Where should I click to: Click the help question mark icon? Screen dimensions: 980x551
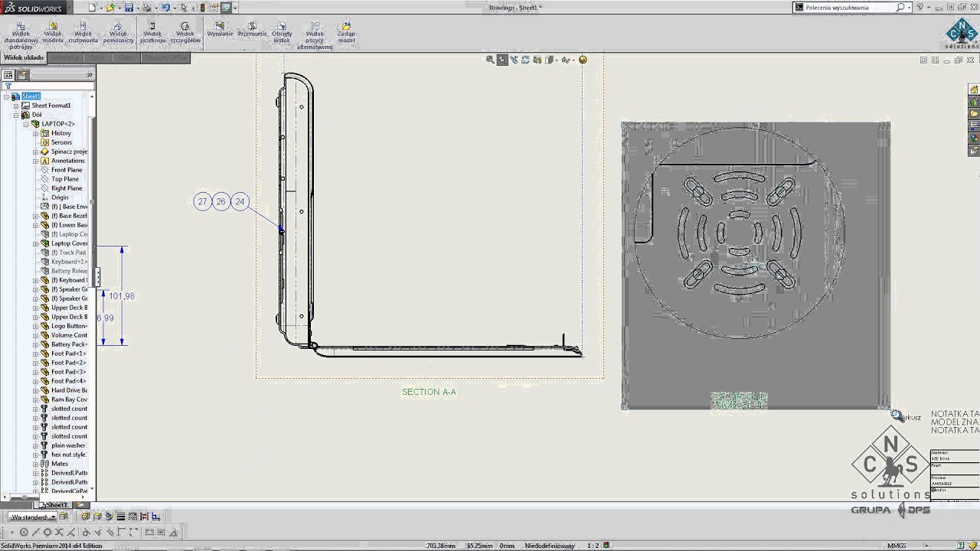[920, 8]
